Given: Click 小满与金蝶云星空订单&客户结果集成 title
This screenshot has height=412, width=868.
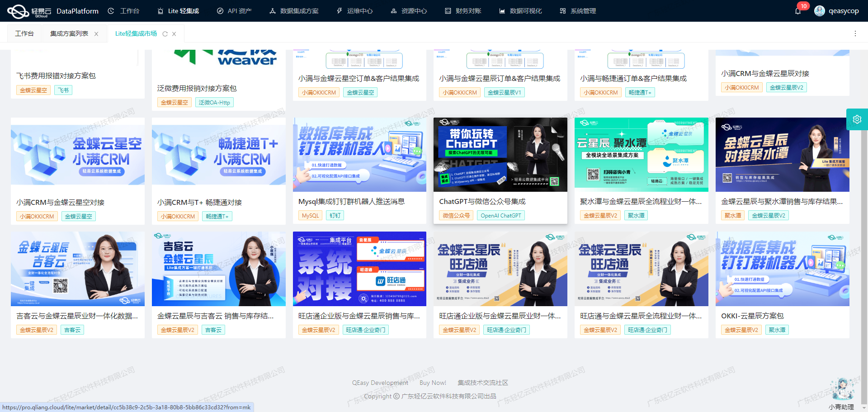Looking at the screenshot, I should coord(359,78).
